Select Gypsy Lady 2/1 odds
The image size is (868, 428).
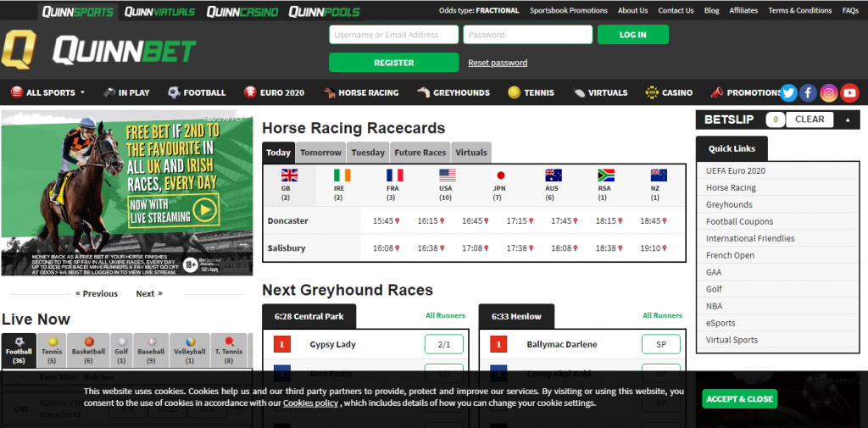[443, 345]
